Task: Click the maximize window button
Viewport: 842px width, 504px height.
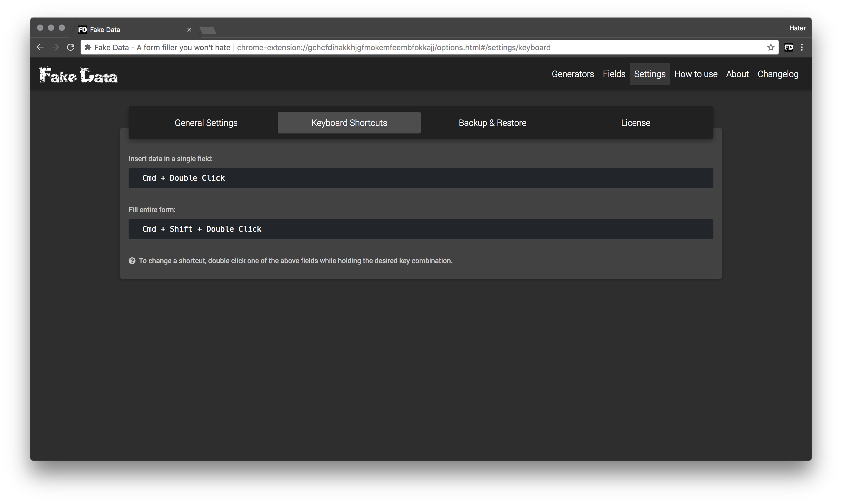Action: (x=62, y=28)
